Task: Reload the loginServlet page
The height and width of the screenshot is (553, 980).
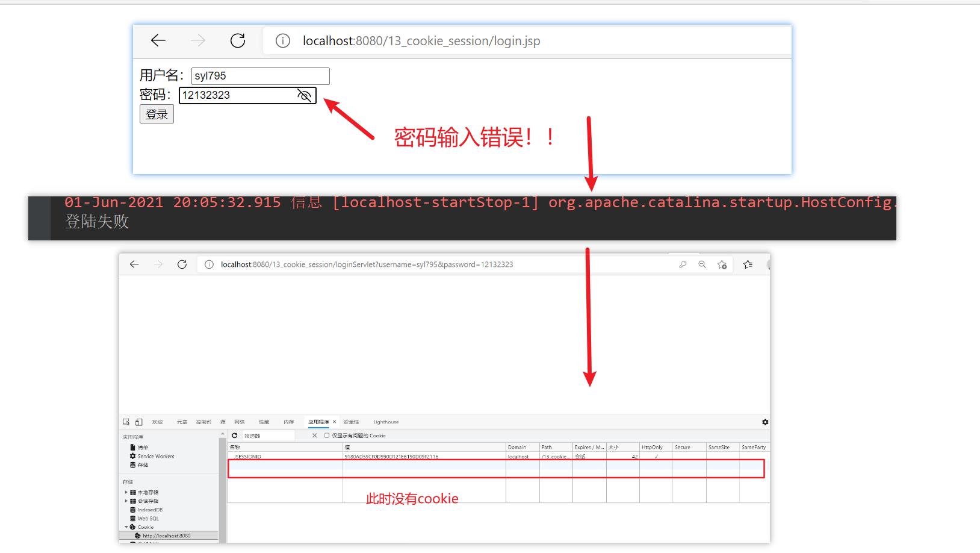Action: [x=182, y=264]
